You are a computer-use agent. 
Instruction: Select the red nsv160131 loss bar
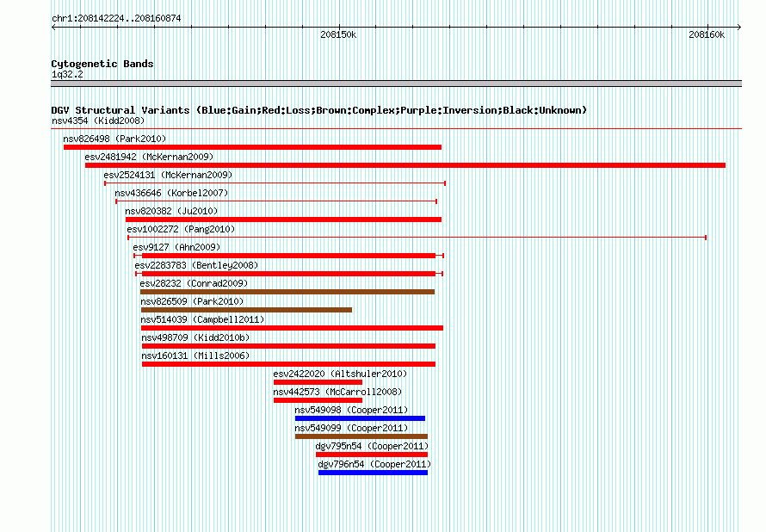(288, 364)
